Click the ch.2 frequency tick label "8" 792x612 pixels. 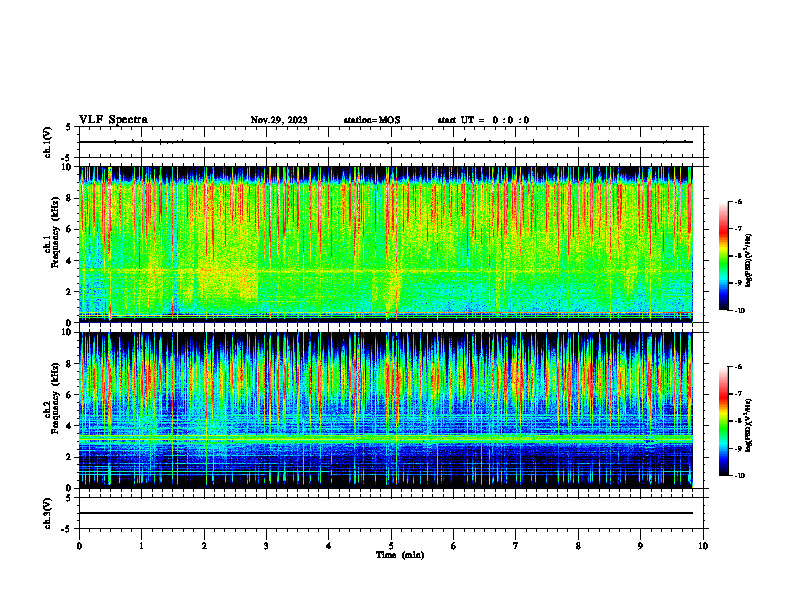tap(69, 364)
